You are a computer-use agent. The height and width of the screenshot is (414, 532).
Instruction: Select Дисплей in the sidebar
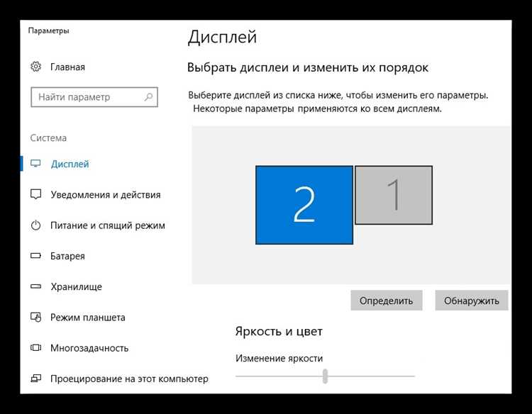click(x=70, y=164)
